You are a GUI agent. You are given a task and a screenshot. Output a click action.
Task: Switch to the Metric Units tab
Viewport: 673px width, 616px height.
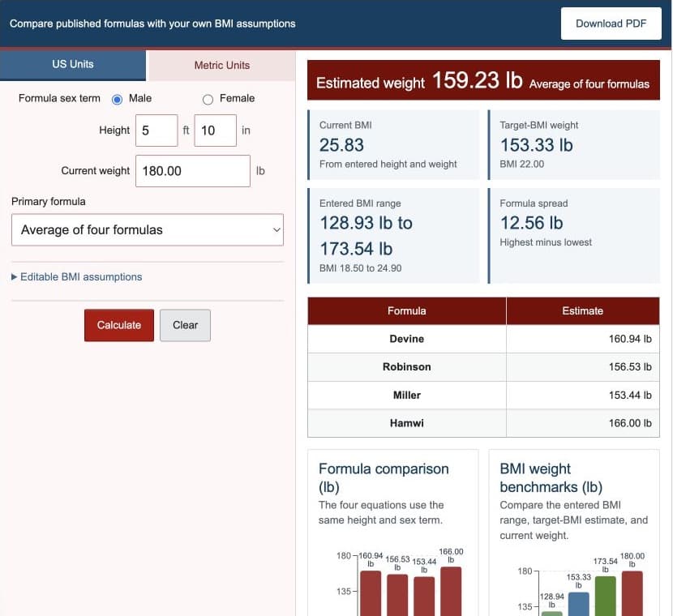tap(222, 65)
